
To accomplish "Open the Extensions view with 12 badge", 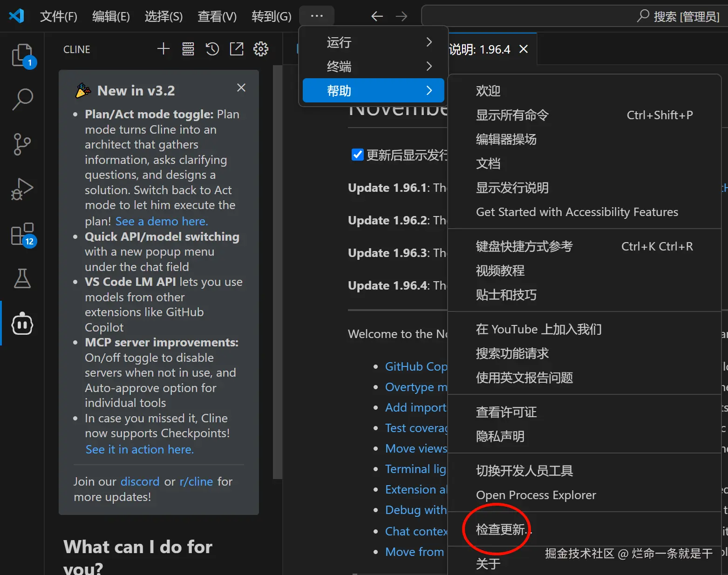I will tap(22, 234).
